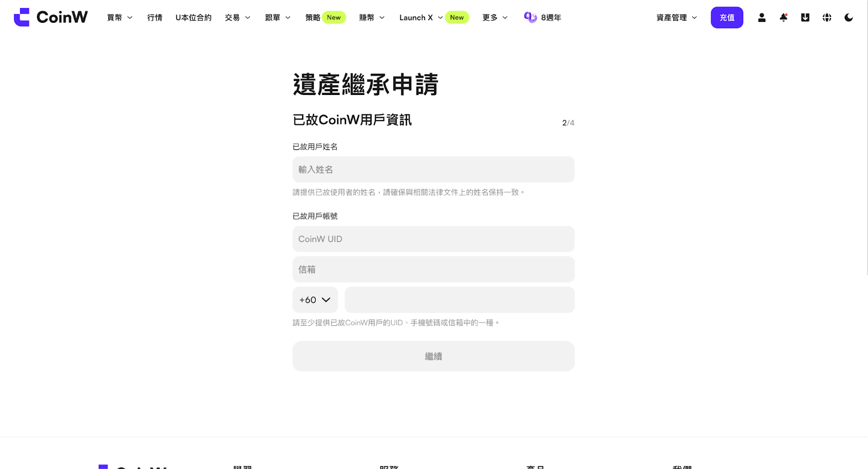Click the phone number input field
Image resolution: width=868 pixels, height=469 pixels.
click(459, 300)
